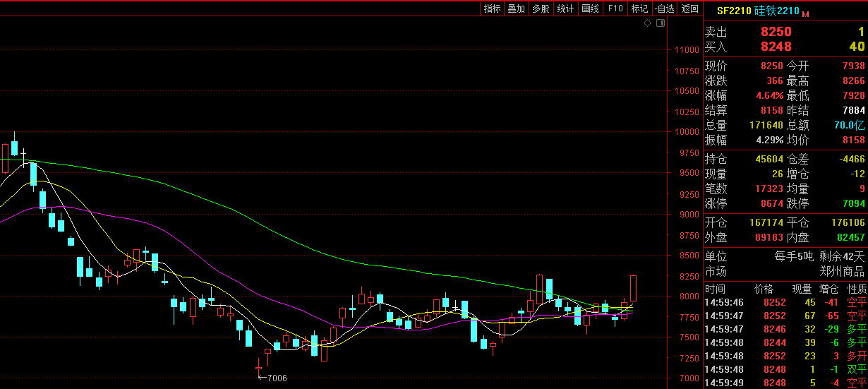This screenshot has height=389, width=868.
Task: Toggle the side panel layout icon
Action: click(x=661, y=23)
